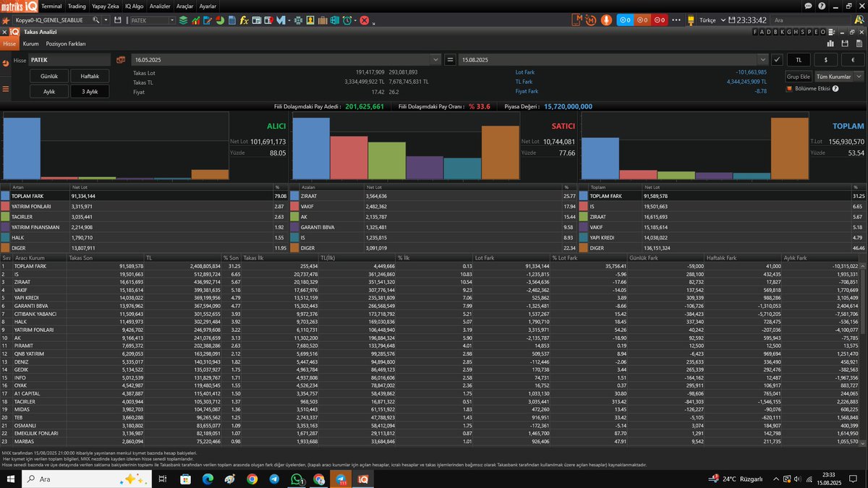
Task: Expand the arrow next to alarm clock icon
Action: [x=355, y=20]
